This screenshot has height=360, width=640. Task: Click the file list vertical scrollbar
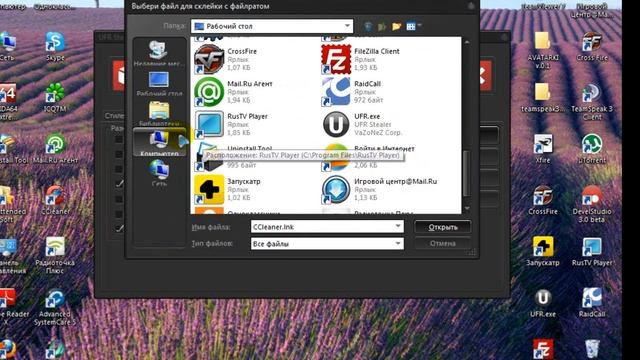[x=467, y=173]
